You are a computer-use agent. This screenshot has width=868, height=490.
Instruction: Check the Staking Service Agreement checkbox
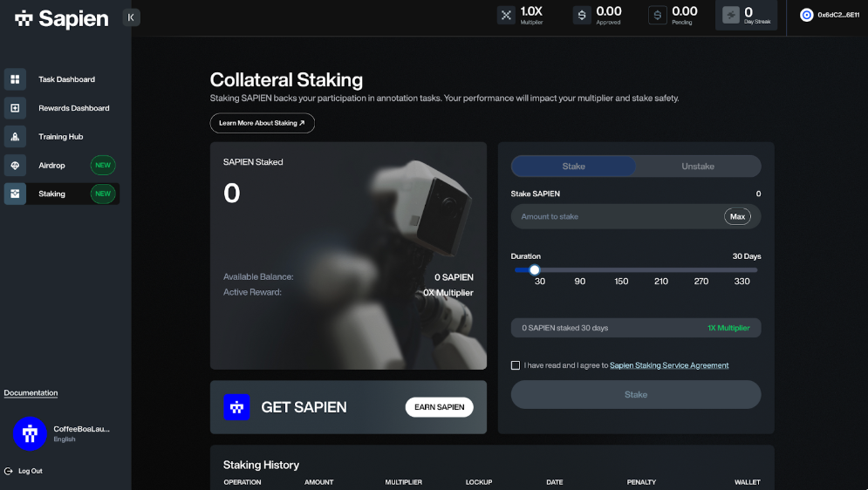click(x=516, y=365)
